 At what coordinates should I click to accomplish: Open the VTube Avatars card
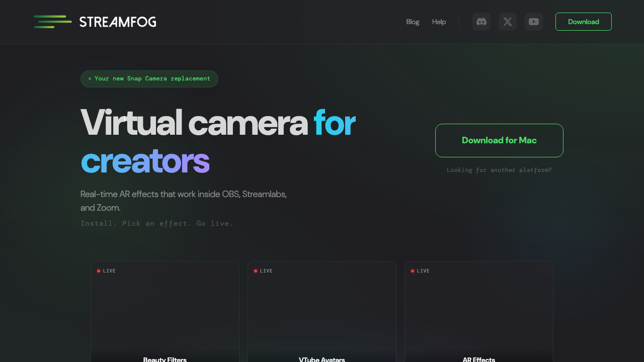coord(322,312)
